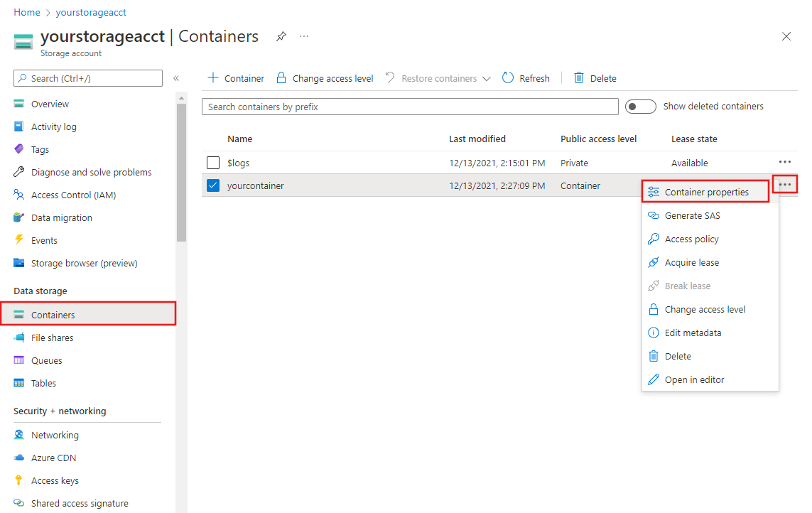Choose Generate SAS menu entry
This screenshot has width=812, height=513.
(710, 215)
